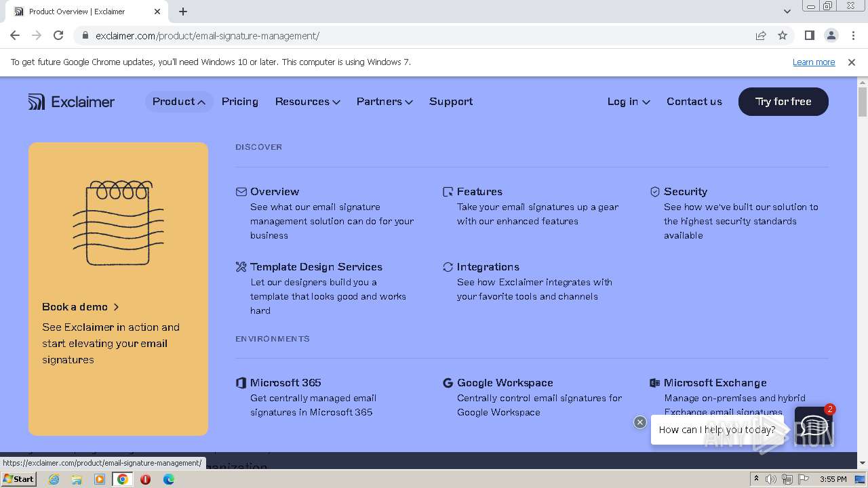Click the site info lock icon
The image size is (868, 488).
85,35
